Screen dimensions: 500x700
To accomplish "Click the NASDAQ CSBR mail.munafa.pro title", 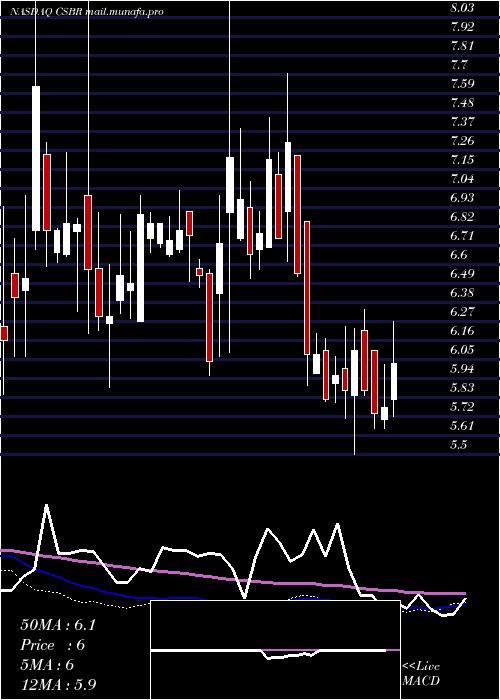I will click(87, 12).
